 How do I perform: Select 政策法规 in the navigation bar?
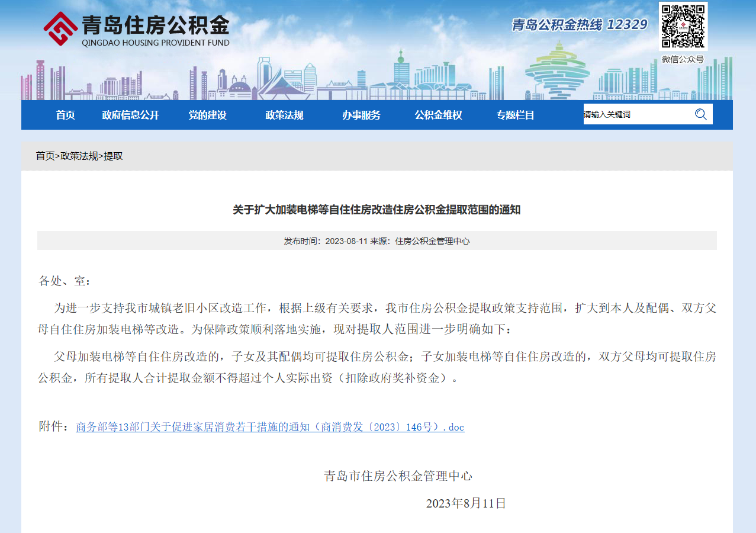pos(284,115)
